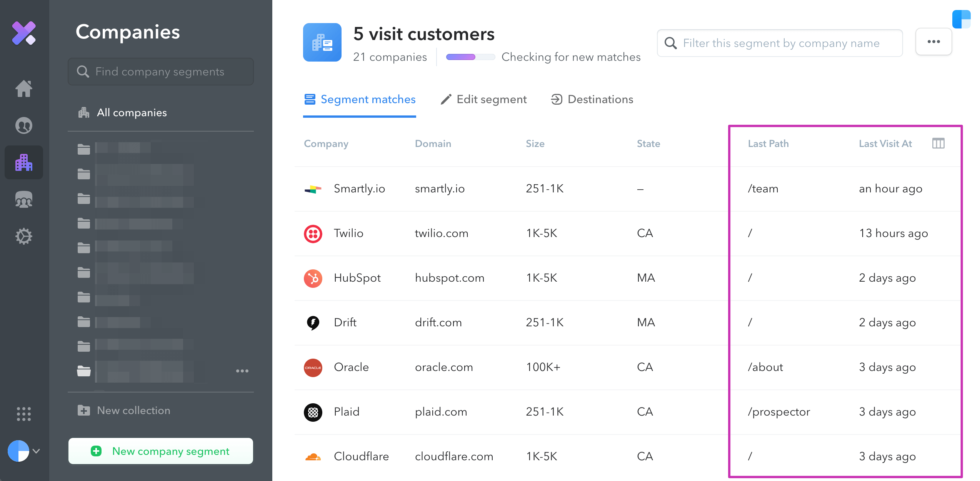Click the Twilio company logo
This screenshot has width=980, height=481.
click(x=313, y=234)
